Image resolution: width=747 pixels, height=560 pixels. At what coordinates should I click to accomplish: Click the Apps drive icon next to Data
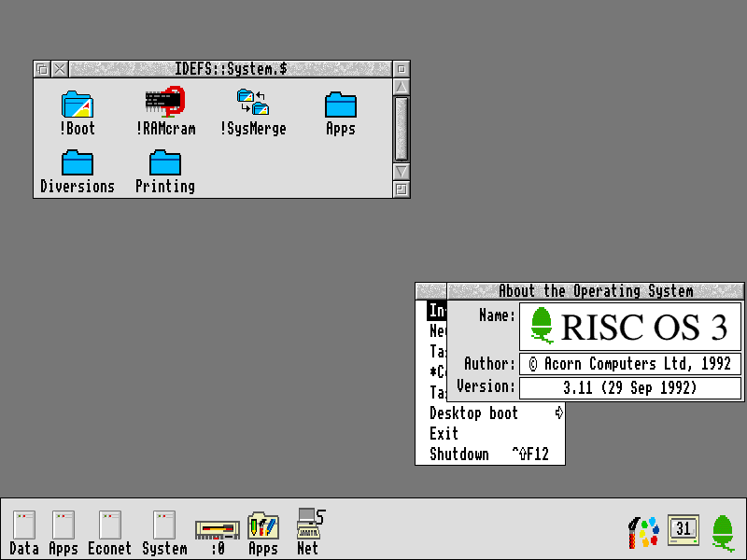click(63, 532)
